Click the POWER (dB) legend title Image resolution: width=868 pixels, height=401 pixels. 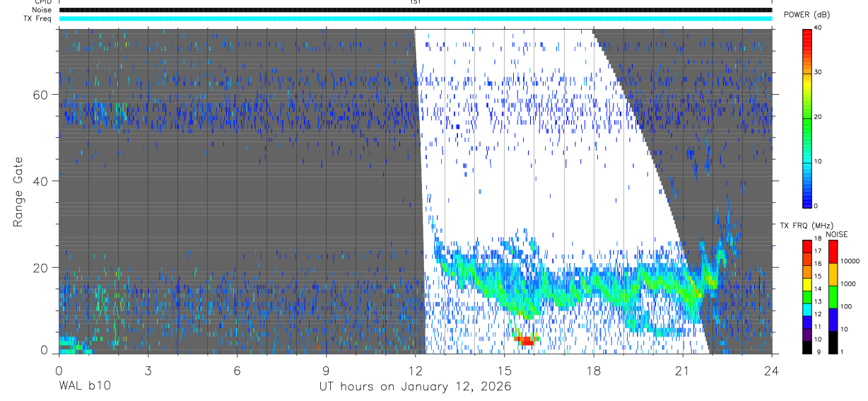pos(807,15)
